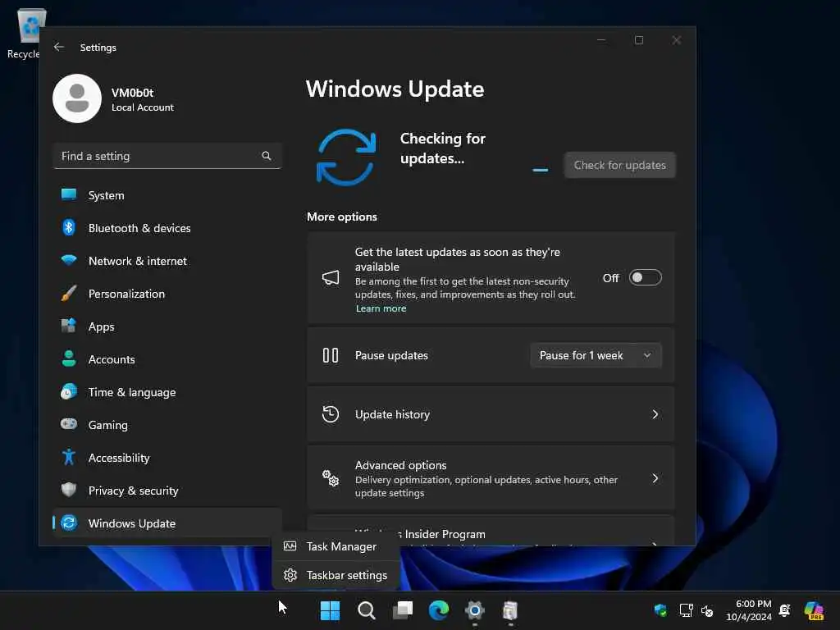Click the Windows Start button on taskbar

(x=330, y=610)
